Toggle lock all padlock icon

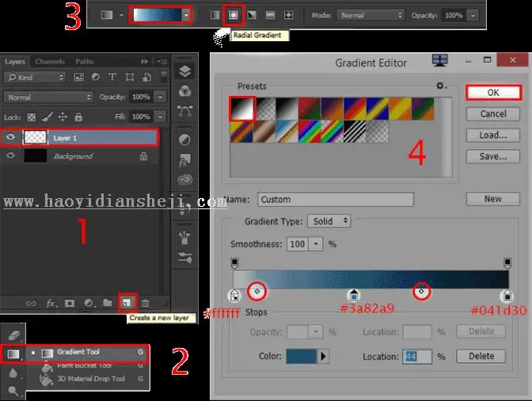78,117
